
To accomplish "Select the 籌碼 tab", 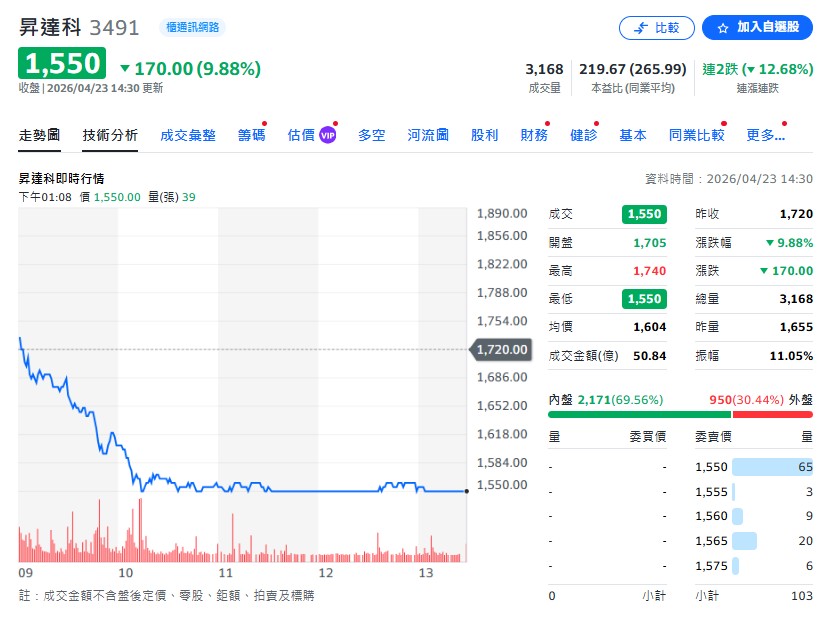I will (252, 135).
